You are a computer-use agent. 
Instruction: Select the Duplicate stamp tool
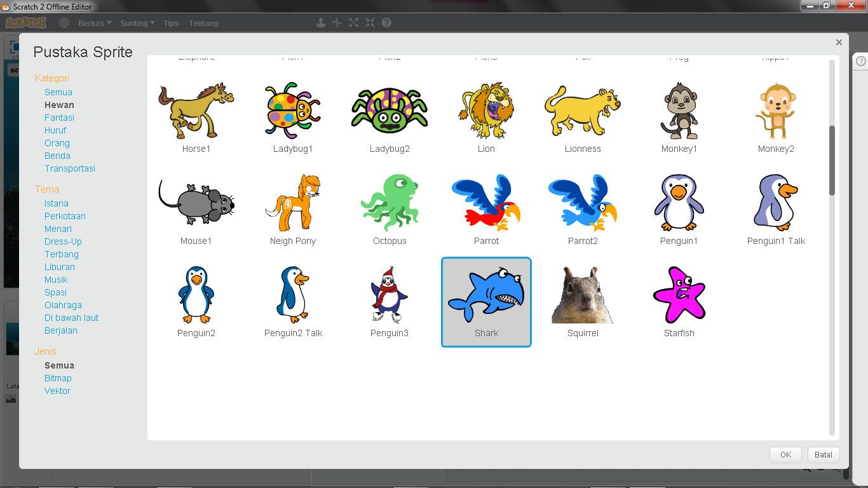(321, 22)
